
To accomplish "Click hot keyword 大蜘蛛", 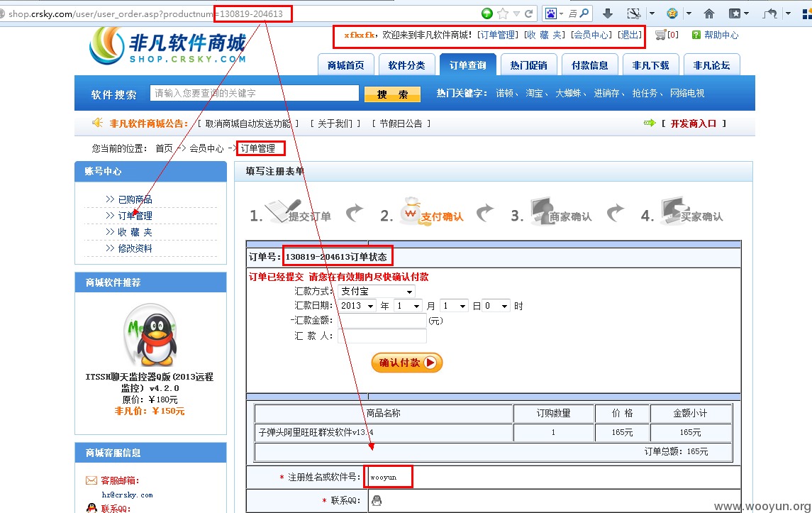I will click(x=568, y=93).
